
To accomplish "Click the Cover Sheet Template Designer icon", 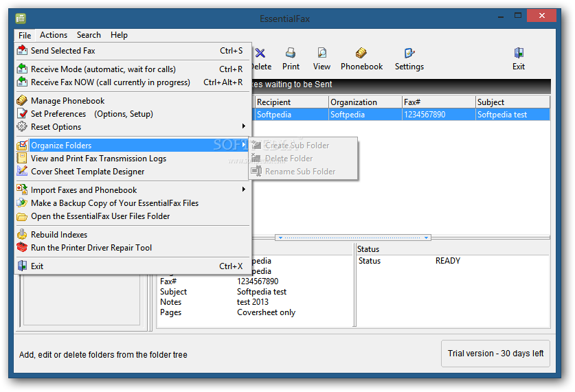I will pyautogui.click(x=22, y=171).
